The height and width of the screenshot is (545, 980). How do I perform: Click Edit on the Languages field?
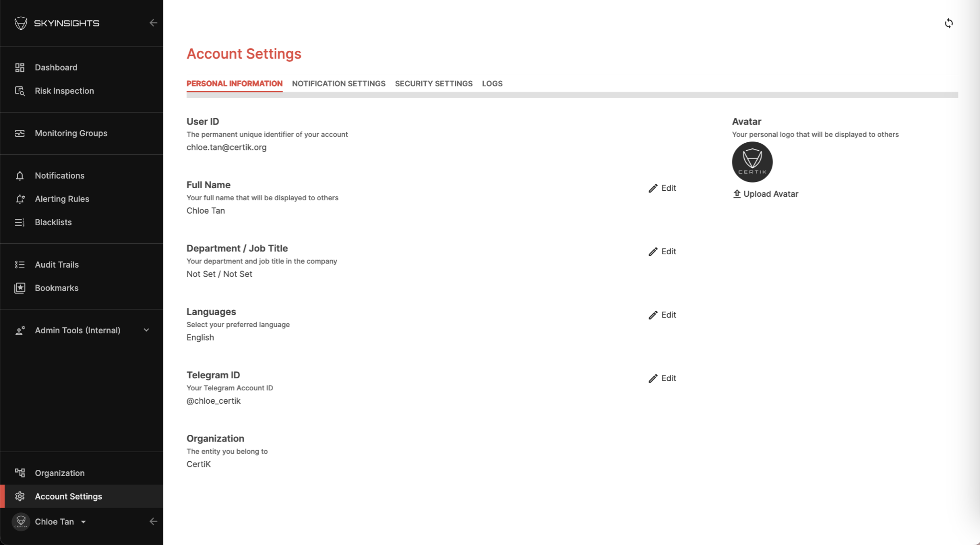point(663,315)
